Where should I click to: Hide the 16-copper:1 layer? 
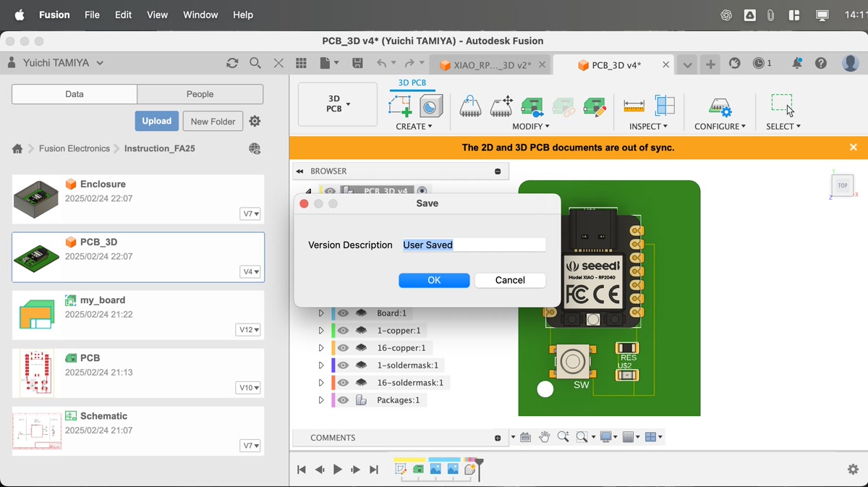tap(343, 348)
